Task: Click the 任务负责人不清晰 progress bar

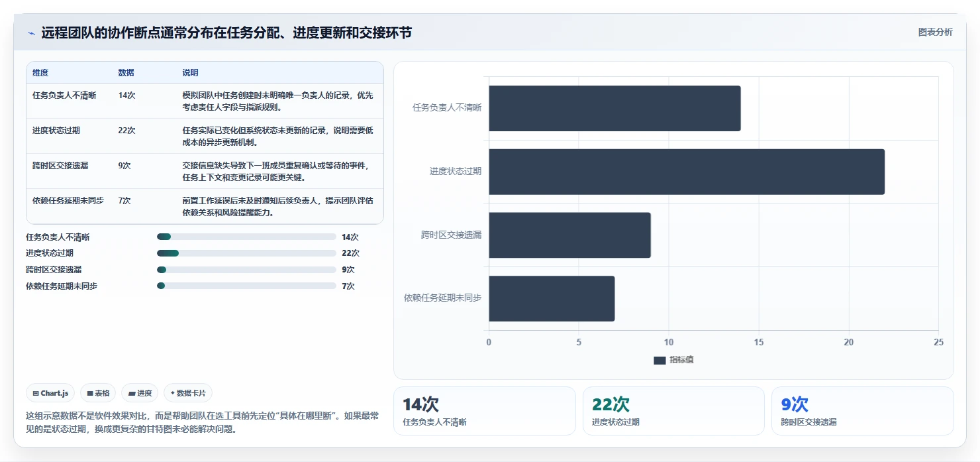Action: tap(246, 237)
